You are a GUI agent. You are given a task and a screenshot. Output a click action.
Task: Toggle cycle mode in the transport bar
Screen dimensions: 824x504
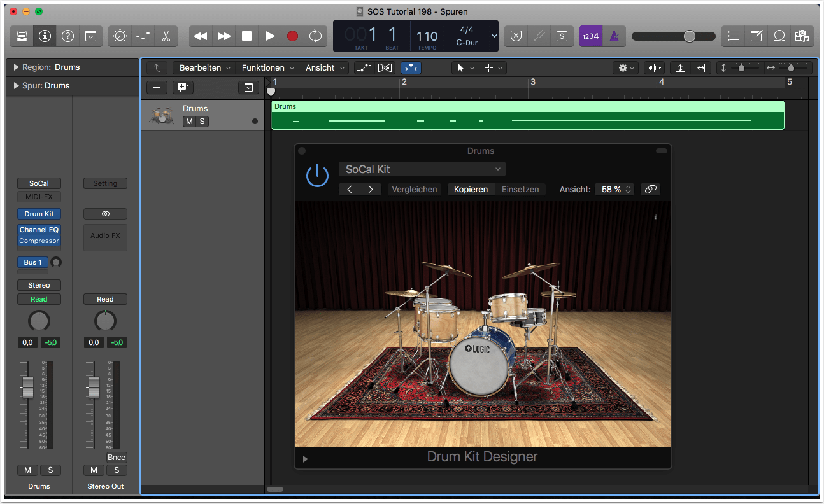[x=315, y=36]
